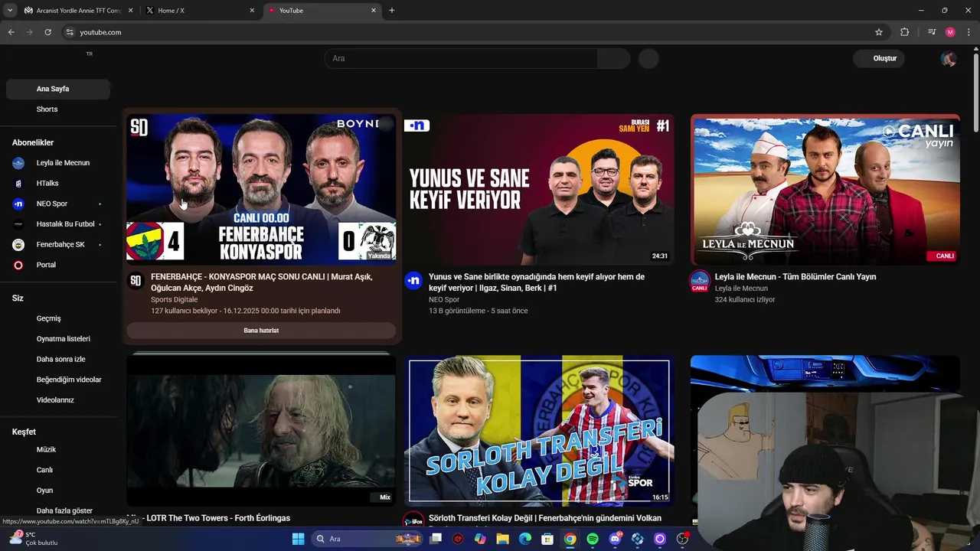Click the YouTube Ara search field

coord(461,58)
